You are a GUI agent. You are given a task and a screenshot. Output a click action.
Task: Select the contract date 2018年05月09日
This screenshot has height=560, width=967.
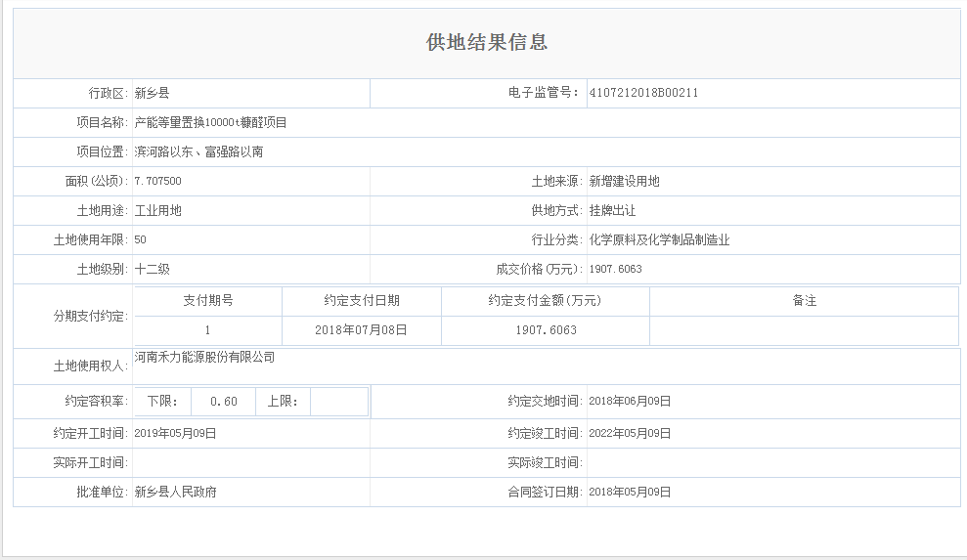(630, 492)
